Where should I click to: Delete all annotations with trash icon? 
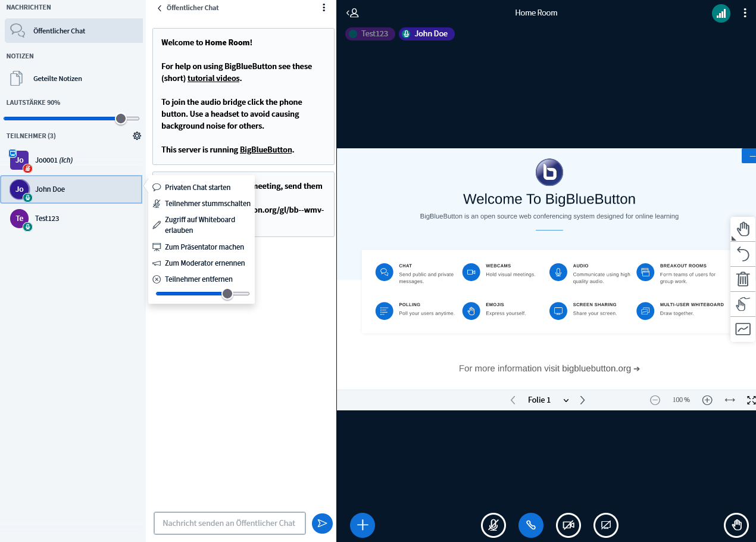[742, 279]
